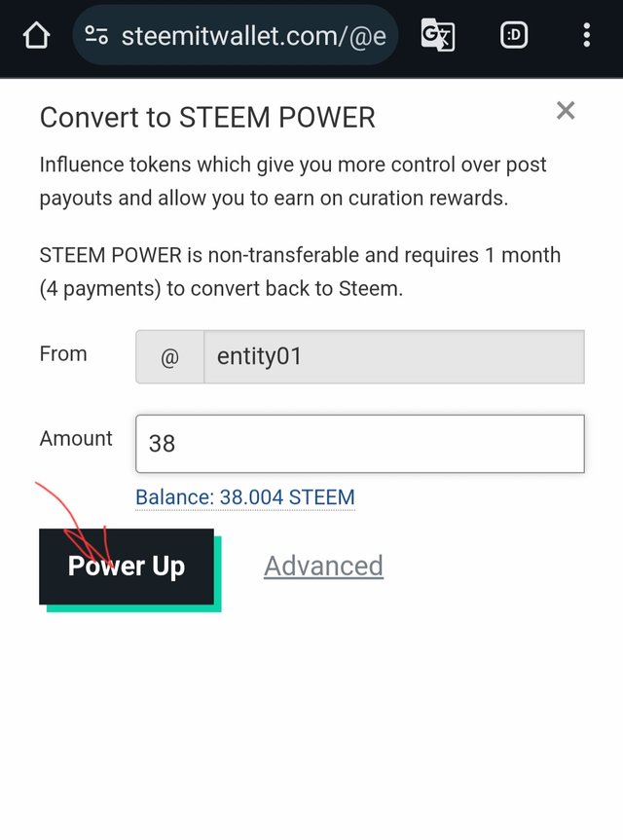Tap the @ symbol beside the From field

pos(168,356)
